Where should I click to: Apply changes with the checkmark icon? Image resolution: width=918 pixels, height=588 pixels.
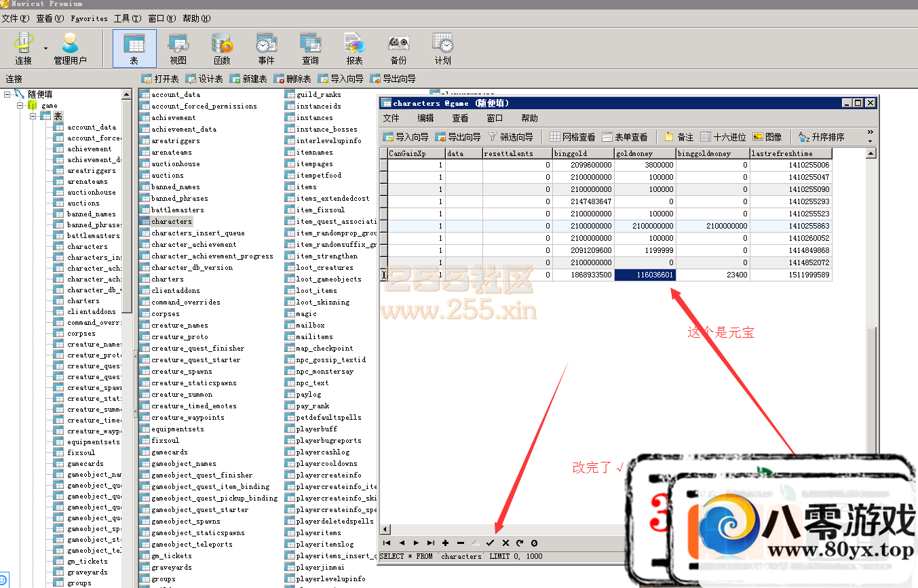coord(490,543)
